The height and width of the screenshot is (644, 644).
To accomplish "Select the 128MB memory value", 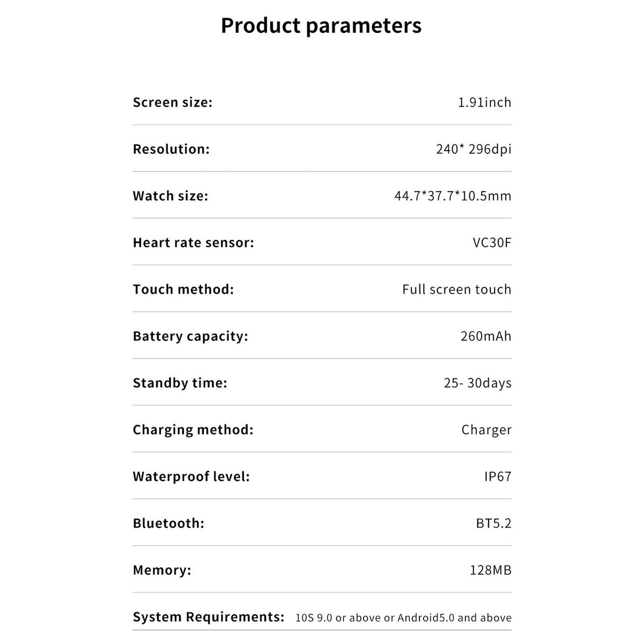I will (x=490, y=570).
